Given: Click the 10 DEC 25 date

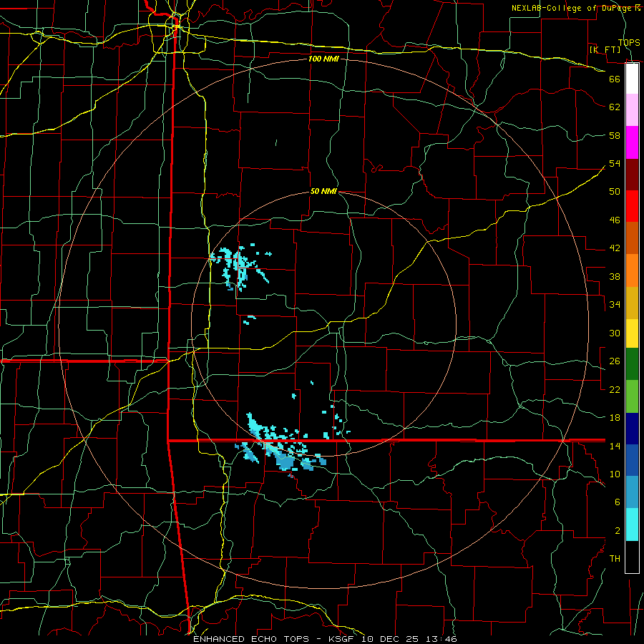Looking at the screenshot, I should point(390,639).
